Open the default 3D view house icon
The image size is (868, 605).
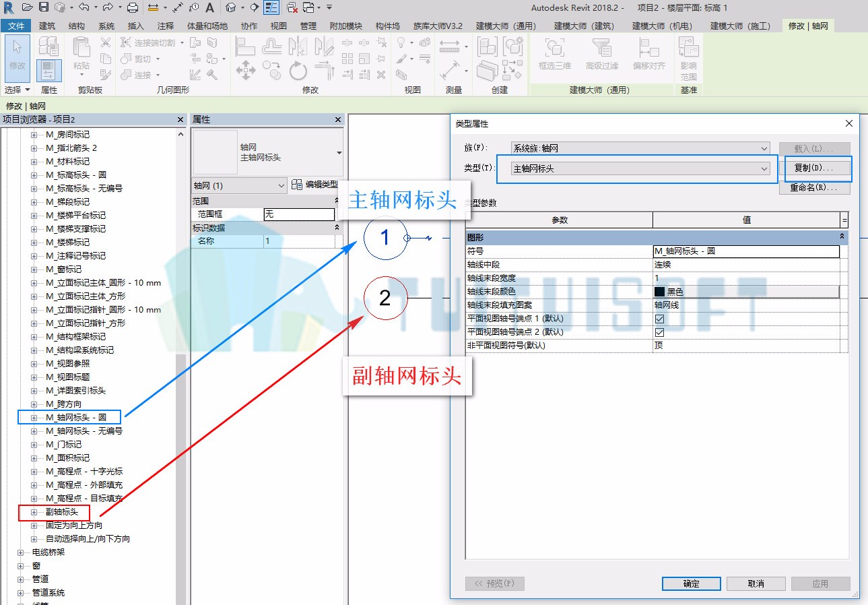pyautogui.click(x=231, y=7)
